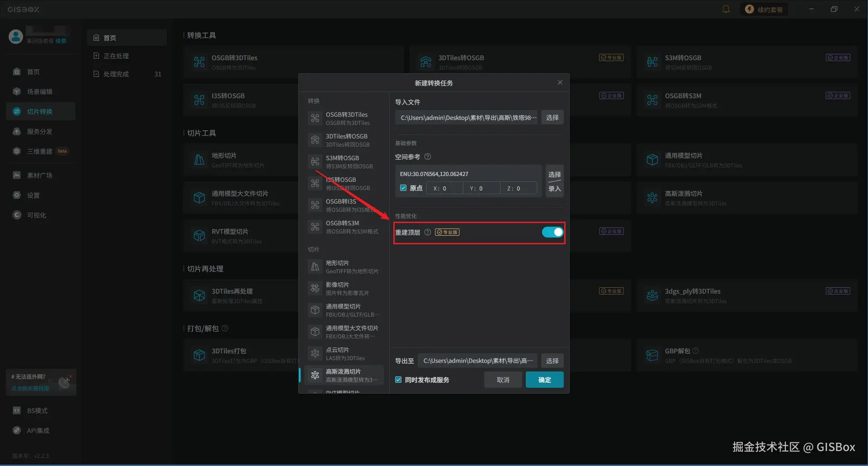Click 地形切片 icon in dialog list

315,266
